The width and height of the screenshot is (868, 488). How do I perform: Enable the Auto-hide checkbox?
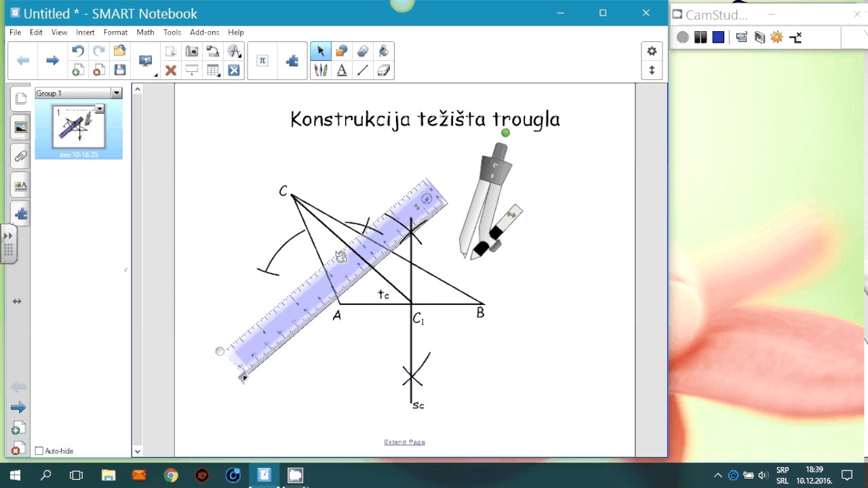39,451
